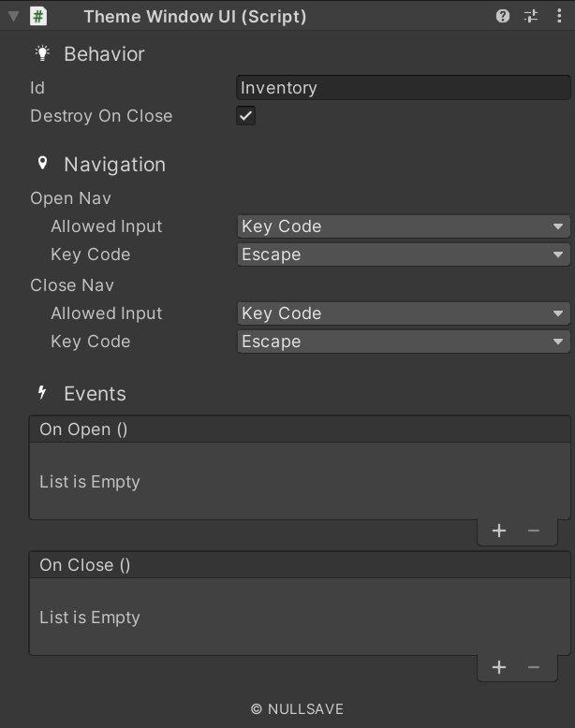Image resolution: width=575 pixels, height=728 pixels.
Task: Click Key Code label under Close Nav
Action: (91, 342)
